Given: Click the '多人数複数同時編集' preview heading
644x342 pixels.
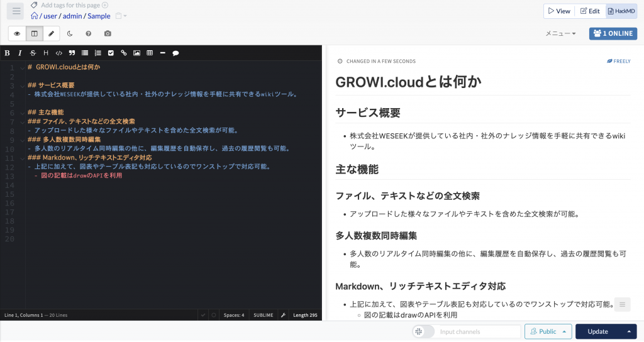Looking at the screenshot, I should click(376, 236).
